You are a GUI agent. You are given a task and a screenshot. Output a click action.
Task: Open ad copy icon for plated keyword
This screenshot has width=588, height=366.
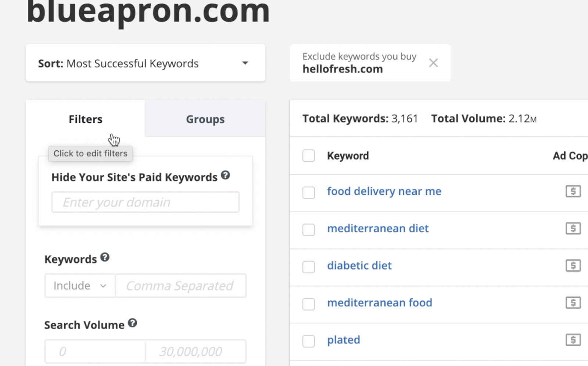[x=573, y=340]
